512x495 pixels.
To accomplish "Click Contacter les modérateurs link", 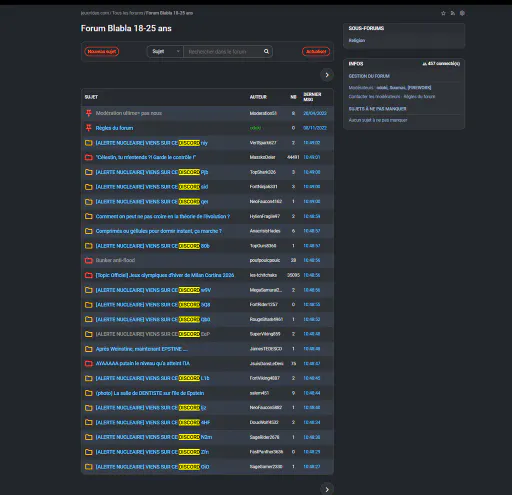I will [x=374, y=96].
